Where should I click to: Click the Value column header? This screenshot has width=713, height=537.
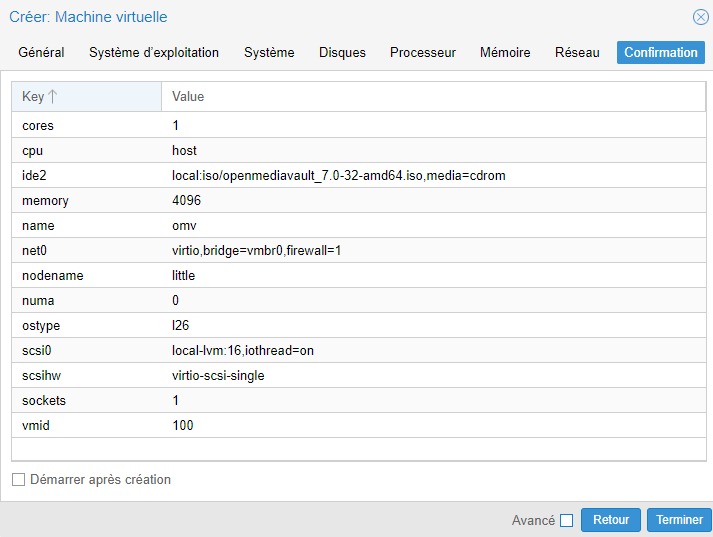[433, 97]
